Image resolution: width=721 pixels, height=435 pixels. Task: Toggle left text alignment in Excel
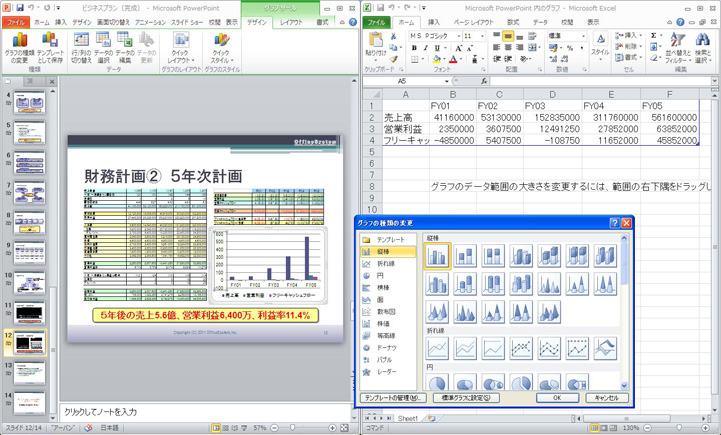point(497,47)
